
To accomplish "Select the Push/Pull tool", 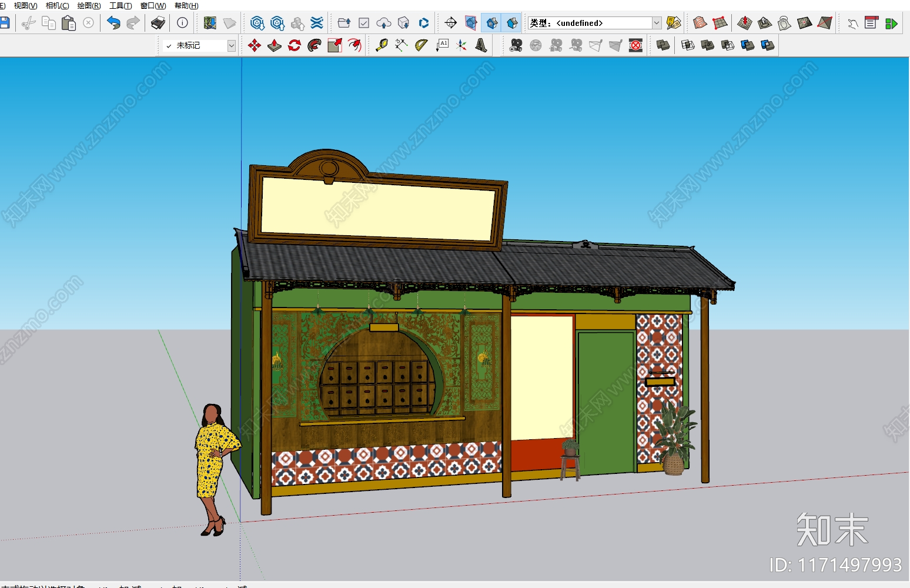I will pos(275,45).
